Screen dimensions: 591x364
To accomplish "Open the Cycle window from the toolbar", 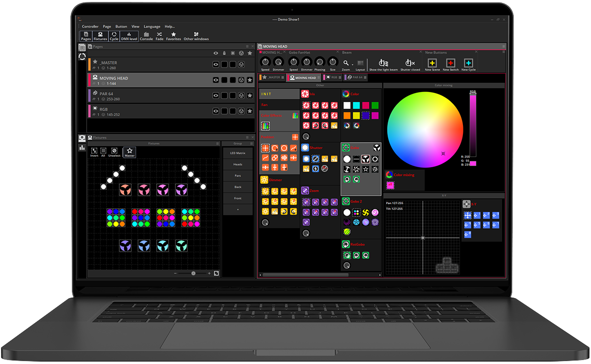I will coord(114,34).
